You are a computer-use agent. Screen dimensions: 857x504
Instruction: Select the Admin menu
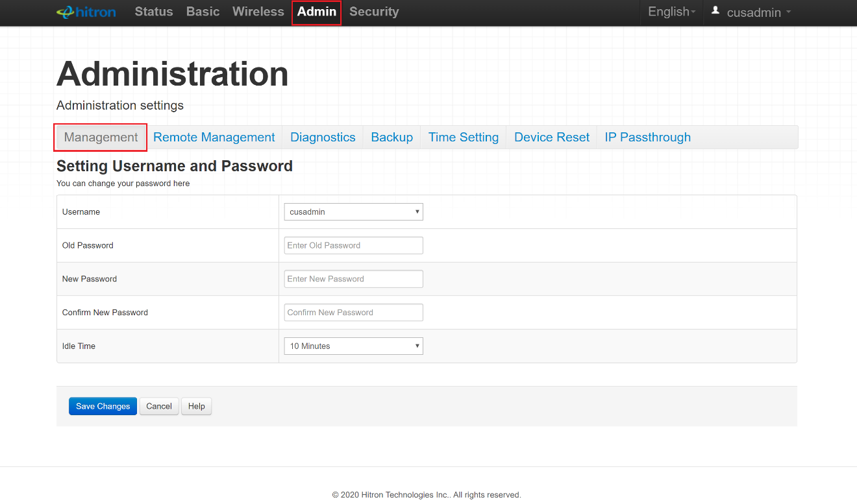tap(317, 12)
